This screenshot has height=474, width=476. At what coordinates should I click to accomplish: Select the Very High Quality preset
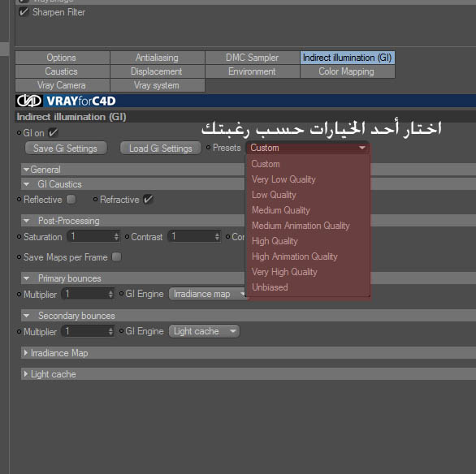[x=308, y=273]
